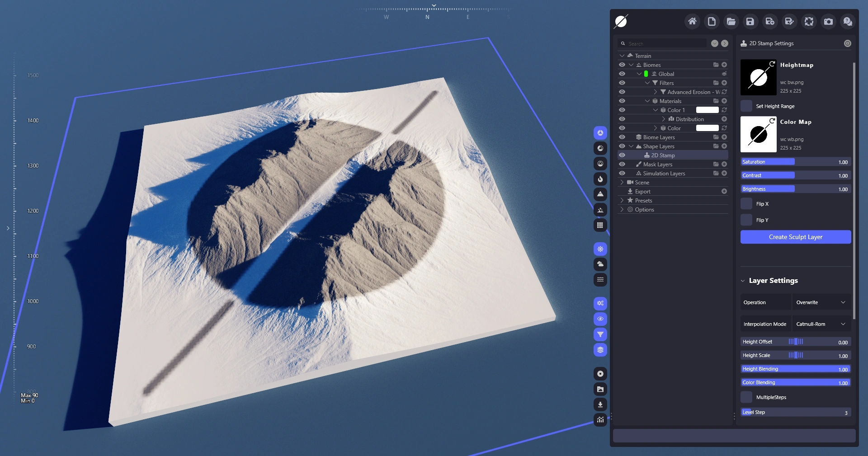Expand the Scene tree node

click(x=622, y=183)
